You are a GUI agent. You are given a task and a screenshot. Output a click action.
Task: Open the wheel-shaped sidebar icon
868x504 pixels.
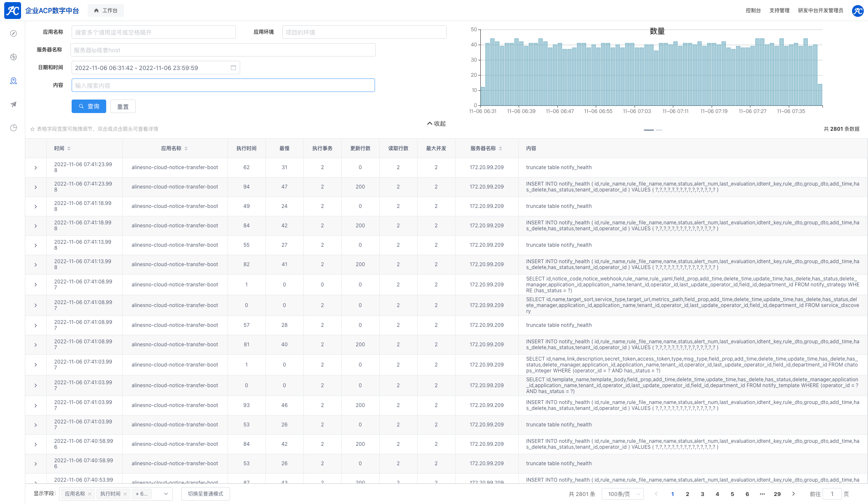[13, 57]
